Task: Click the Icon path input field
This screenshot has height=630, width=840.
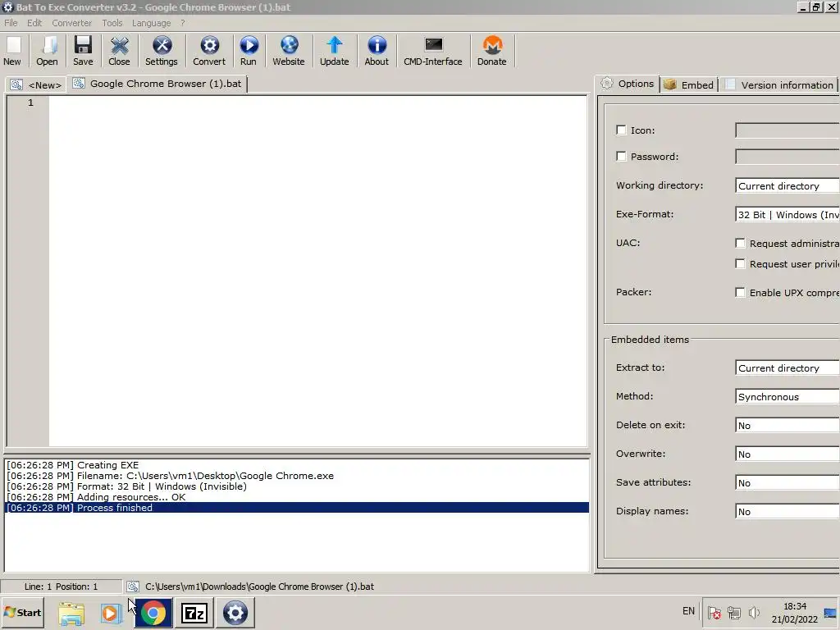Action: tap(787, 130)
